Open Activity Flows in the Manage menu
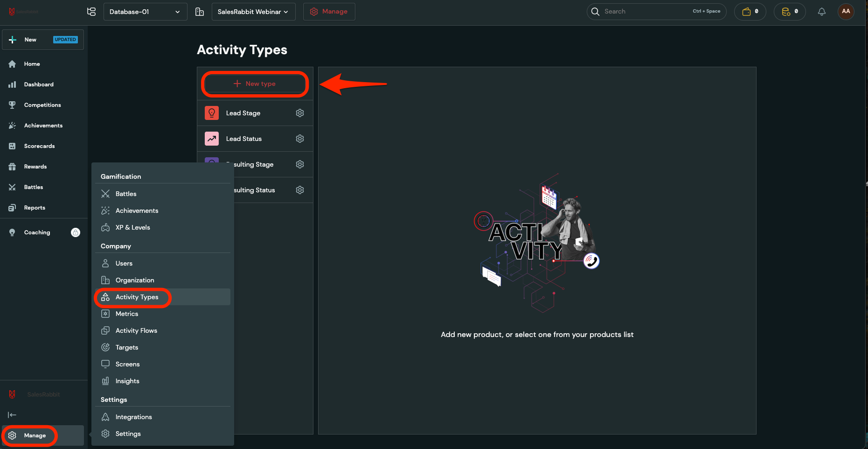This screenshot has height=449, width=868. pyautogui.click(x=136, y=330)
